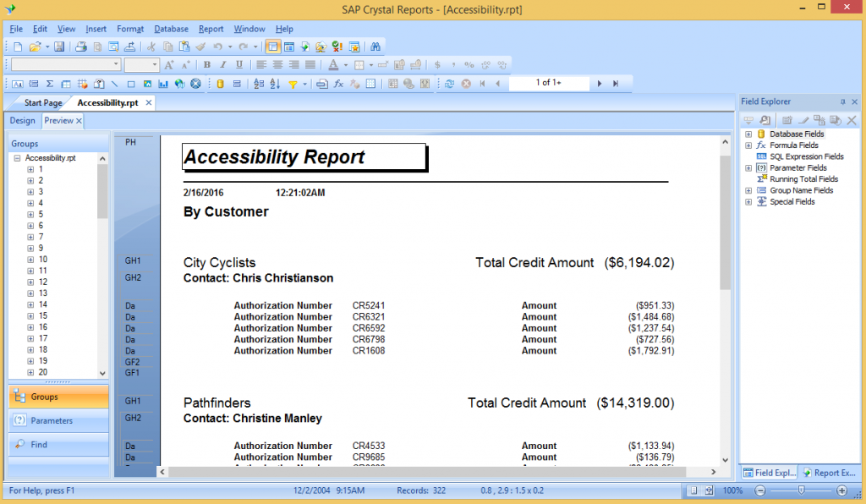Open the Formula Workshop fx icon
The image size is (866, 504).
point(338,84)
